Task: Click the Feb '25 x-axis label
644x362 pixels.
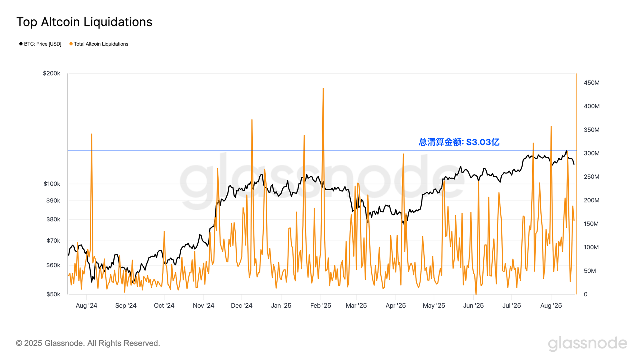Action: (320, 306)
